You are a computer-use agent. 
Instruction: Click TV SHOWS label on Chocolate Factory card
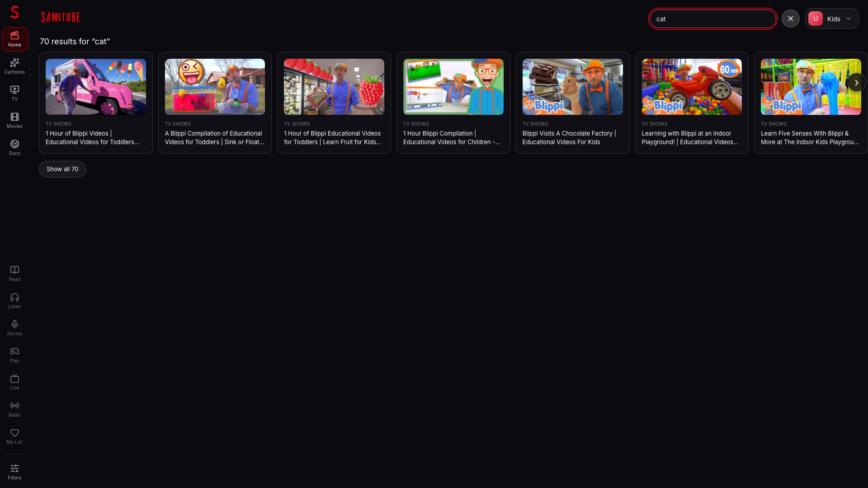point(535,124)
